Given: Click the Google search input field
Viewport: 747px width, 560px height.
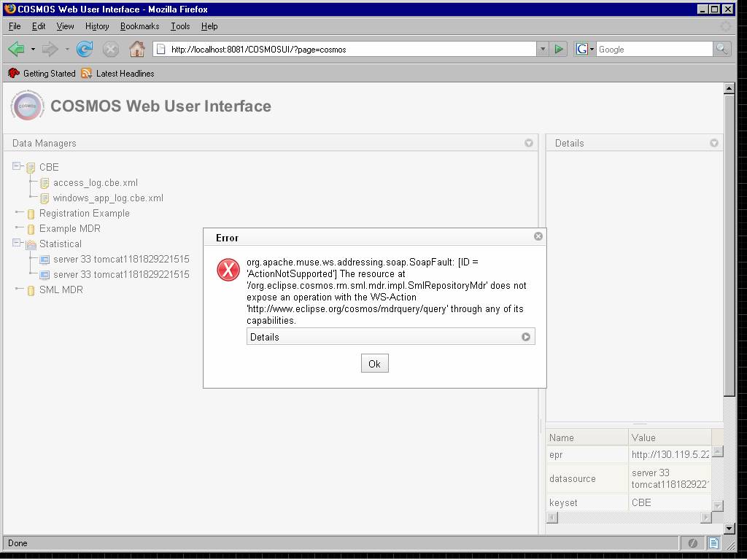Looking at the screenshot, I should click(654, 49).
